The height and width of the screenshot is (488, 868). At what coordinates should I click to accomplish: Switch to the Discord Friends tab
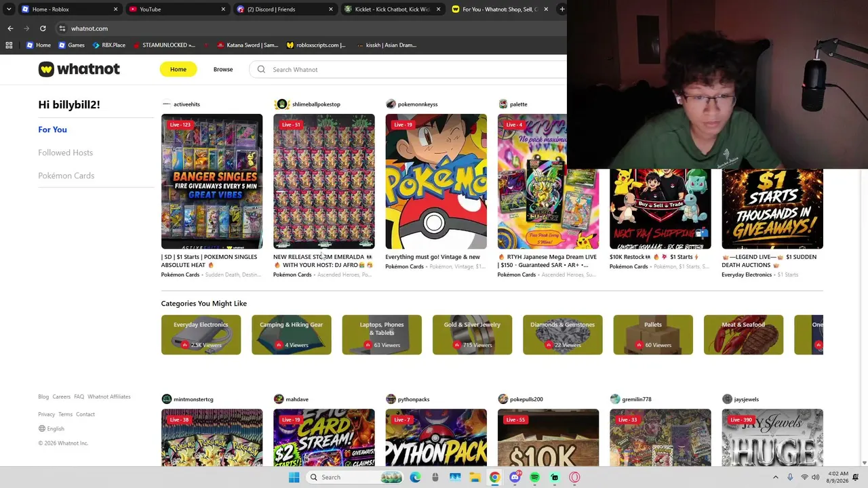click(x=285, y=9)
